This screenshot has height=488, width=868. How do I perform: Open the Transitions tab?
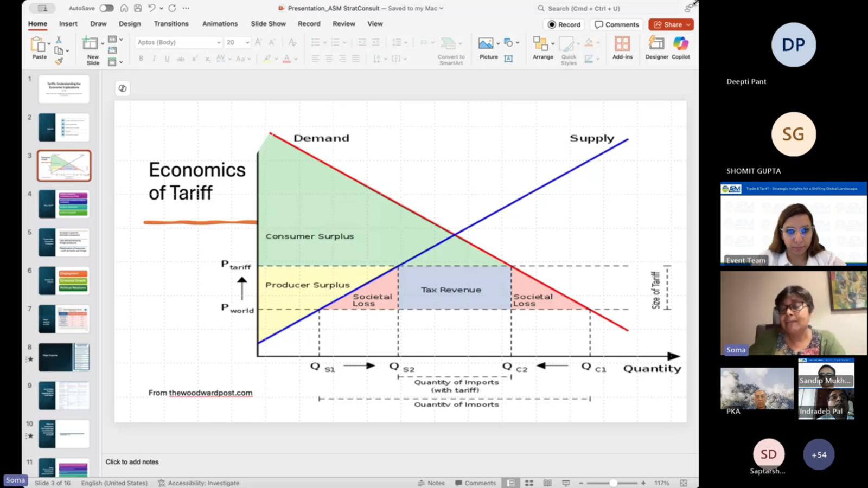pyautogui.click(x=171, y=24)
